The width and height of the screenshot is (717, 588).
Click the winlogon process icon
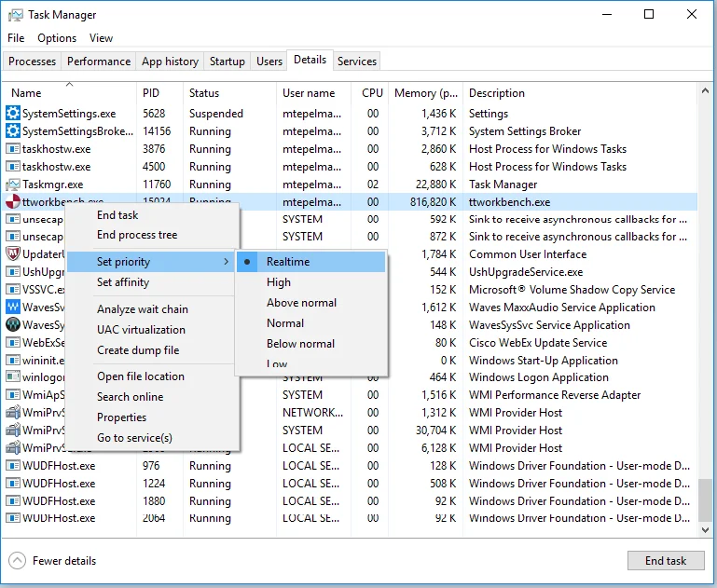click(13, 376)
